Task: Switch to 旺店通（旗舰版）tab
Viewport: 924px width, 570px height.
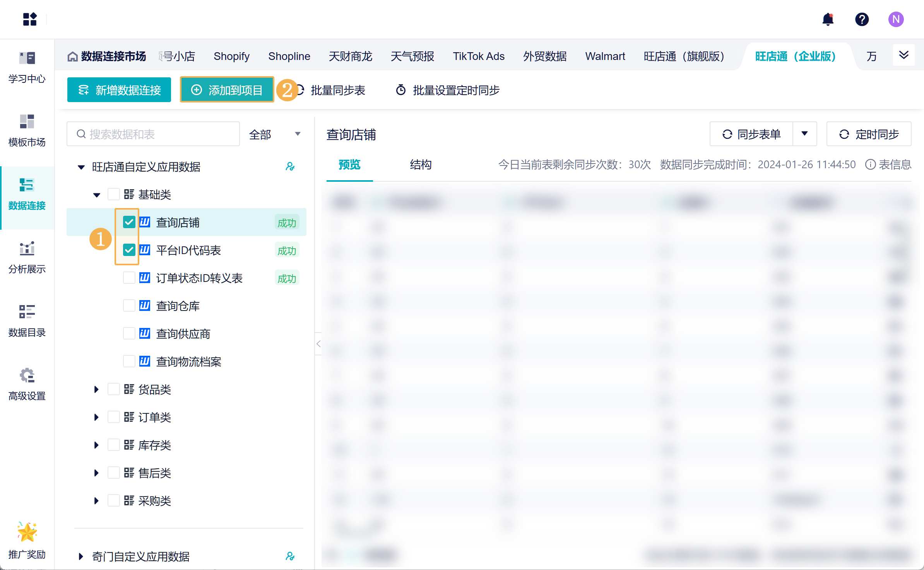Action: click(x=684, y=56)
